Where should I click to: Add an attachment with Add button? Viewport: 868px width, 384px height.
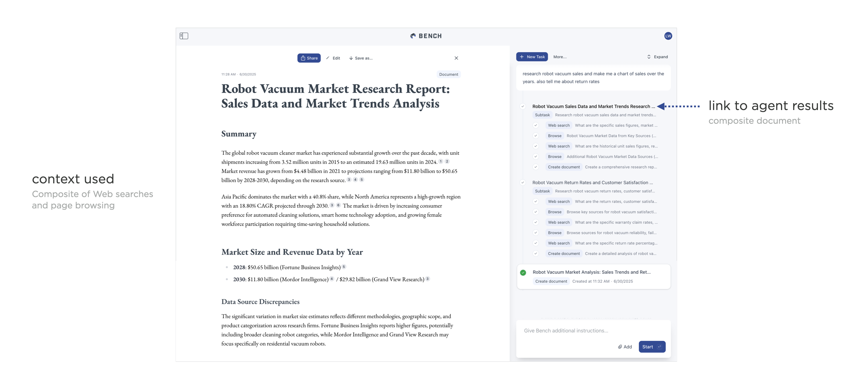click(x=625, y=347)
